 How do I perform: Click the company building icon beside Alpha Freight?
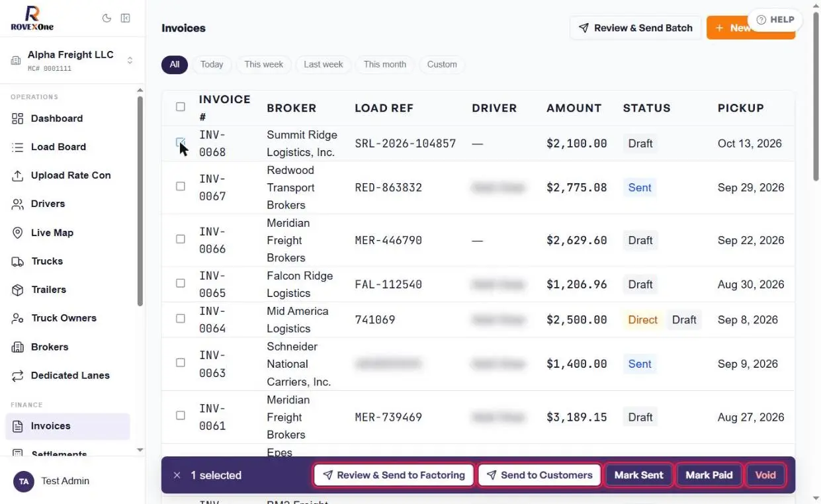(16, 61)
